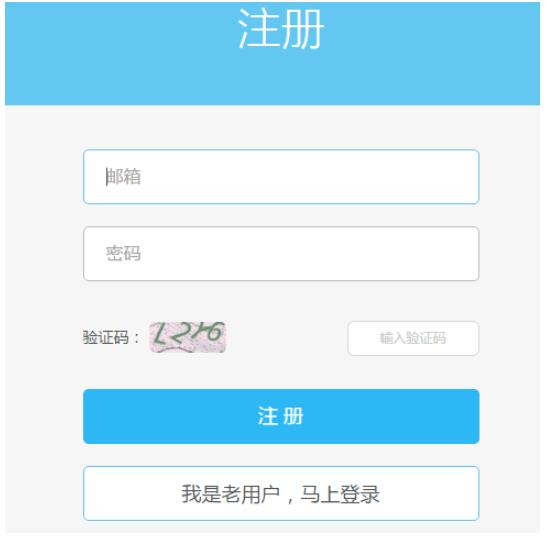
Task: Activate the password entry box
Action: [281, 253]
